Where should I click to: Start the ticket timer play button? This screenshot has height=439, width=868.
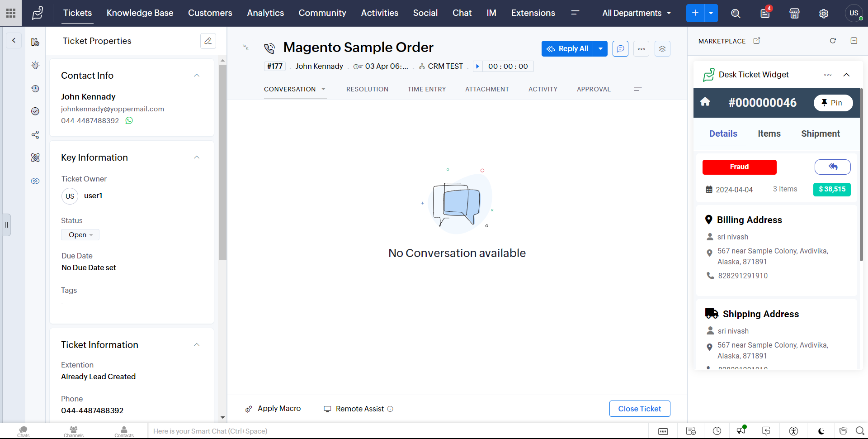(x=477, y=67)
